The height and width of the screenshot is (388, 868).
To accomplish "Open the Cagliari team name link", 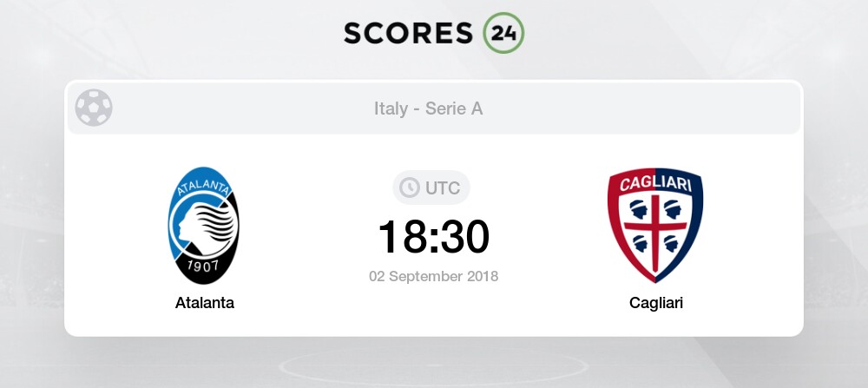I will pyautogui.click(x=656, y=303).
